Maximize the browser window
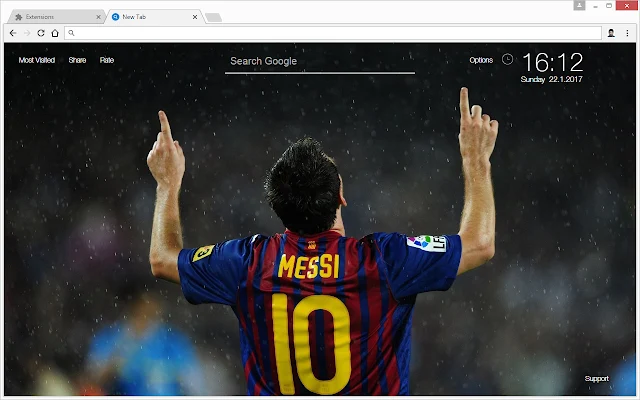This screenshot has width=640, height=400. point(609,6)
